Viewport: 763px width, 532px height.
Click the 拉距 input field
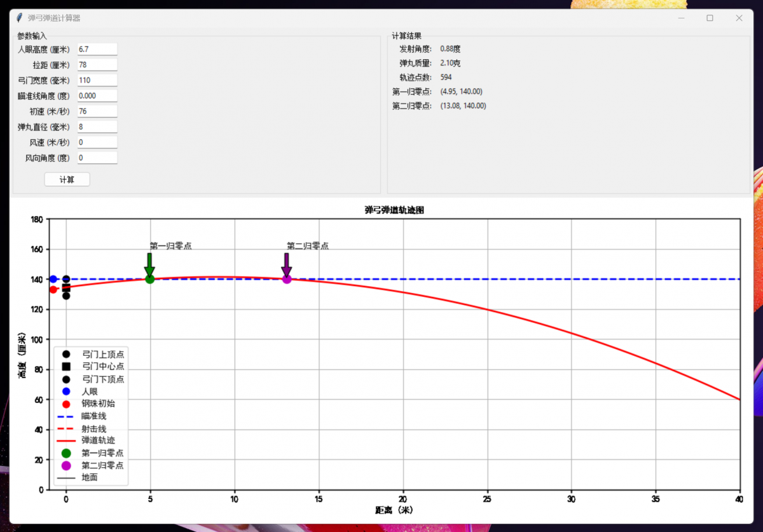(x=97, y=65)
